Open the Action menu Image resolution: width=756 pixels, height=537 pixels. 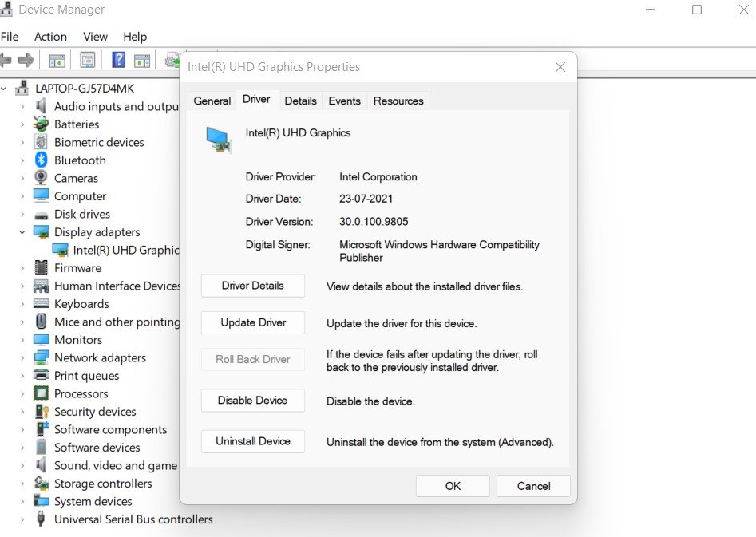click(50, 37)
